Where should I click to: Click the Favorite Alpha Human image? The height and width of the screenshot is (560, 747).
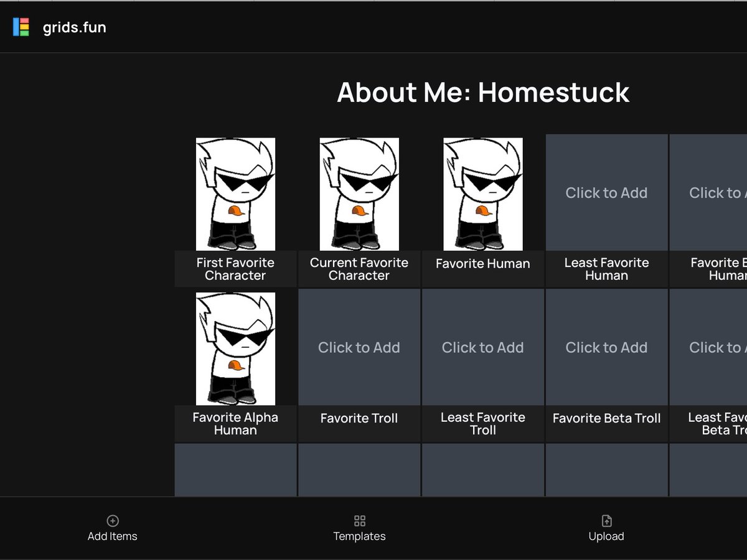(x=235, y=349)
